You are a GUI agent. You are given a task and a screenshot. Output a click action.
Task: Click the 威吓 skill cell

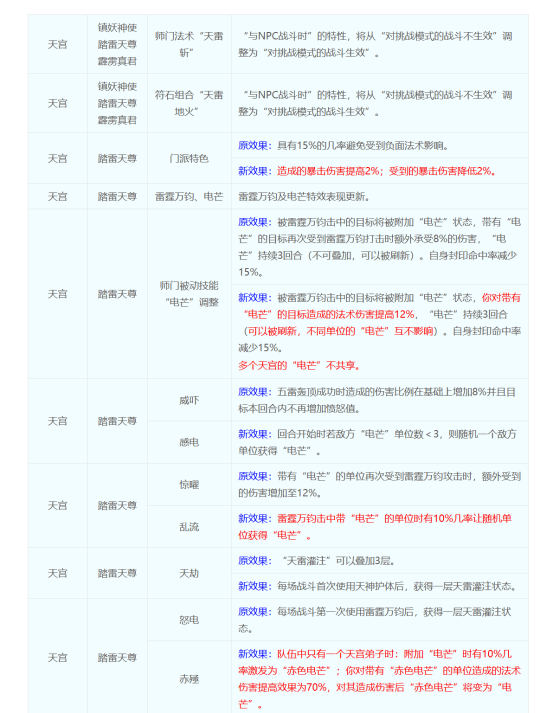[189, 400]
